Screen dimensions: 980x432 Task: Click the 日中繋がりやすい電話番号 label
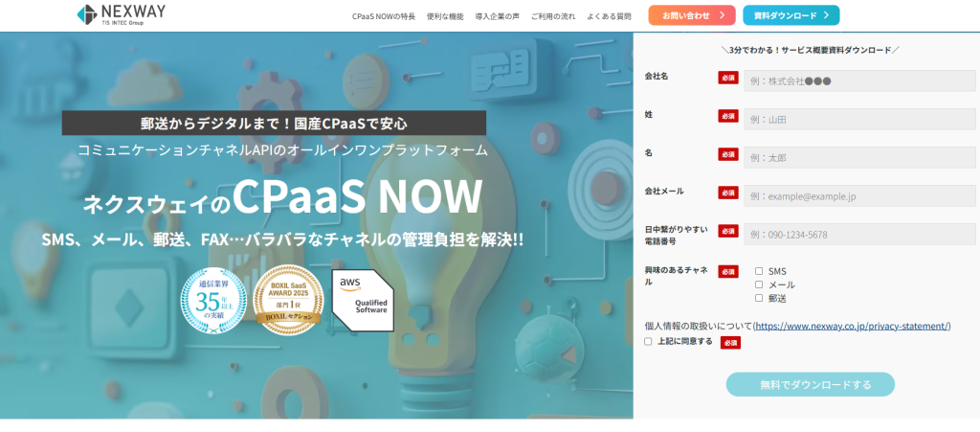tap(677, 235)
